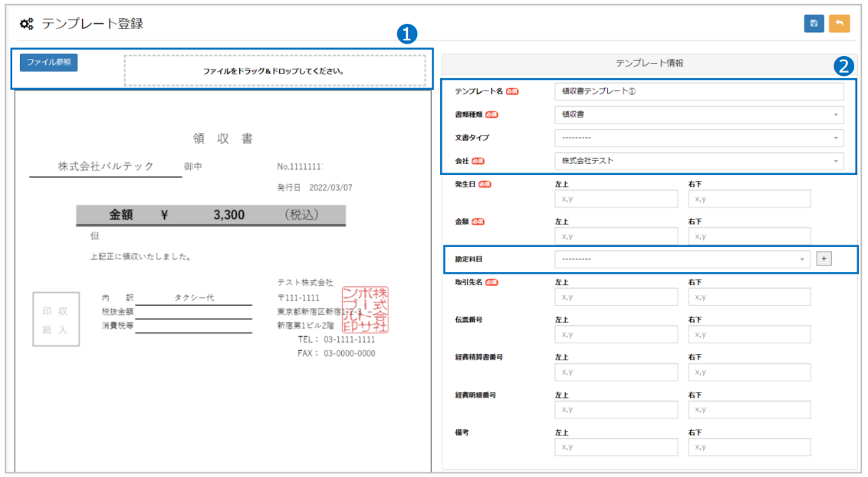The width and height of the screenshot is (868, 477).
Task: Click the 金額 右下 coordinate field
Action: (x=749, y=235)
